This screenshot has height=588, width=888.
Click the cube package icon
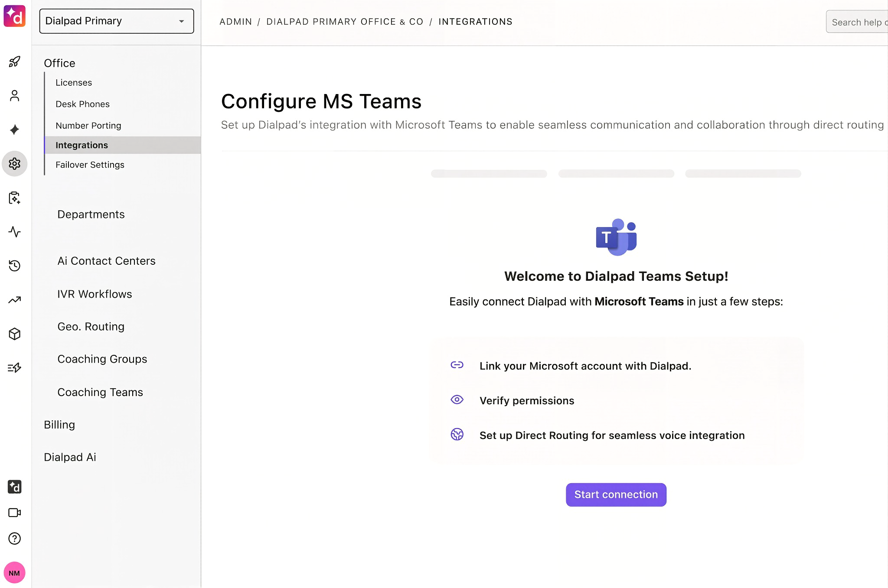pos(14,334)
